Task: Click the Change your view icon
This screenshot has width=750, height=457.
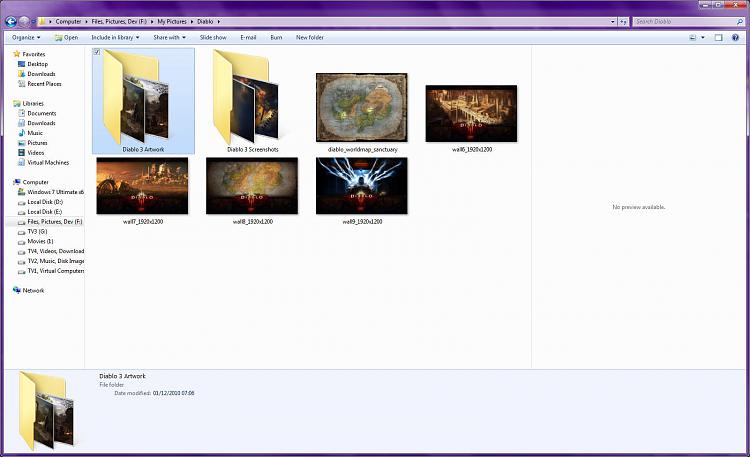Action: coord(693,37)
